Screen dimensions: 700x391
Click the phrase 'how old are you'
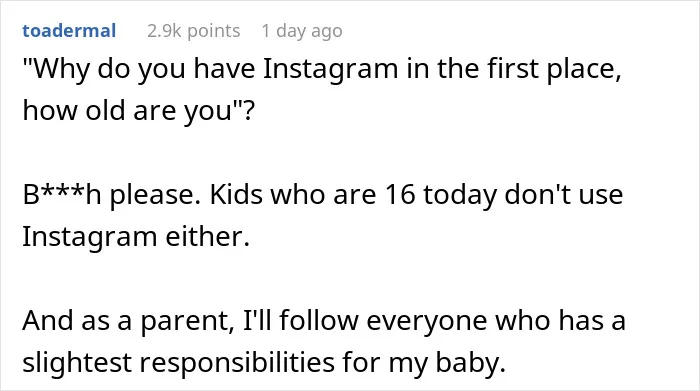128,111
